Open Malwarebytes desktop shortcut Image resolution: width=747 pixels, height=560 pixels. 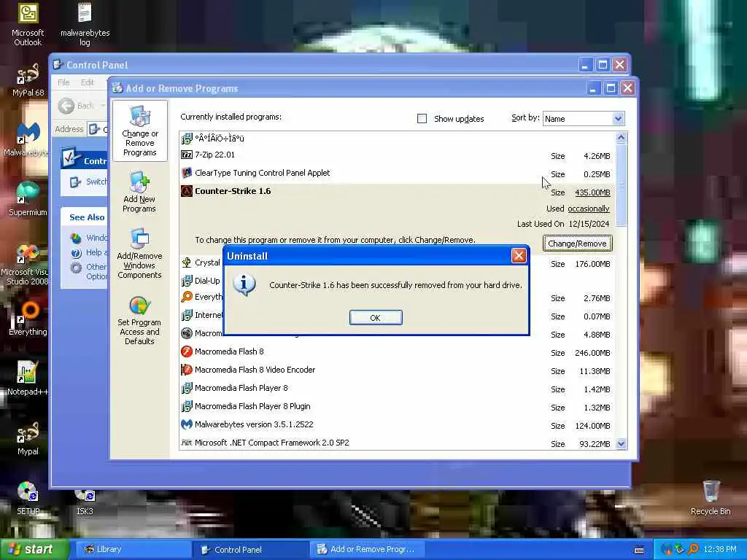tap(28, 139)
